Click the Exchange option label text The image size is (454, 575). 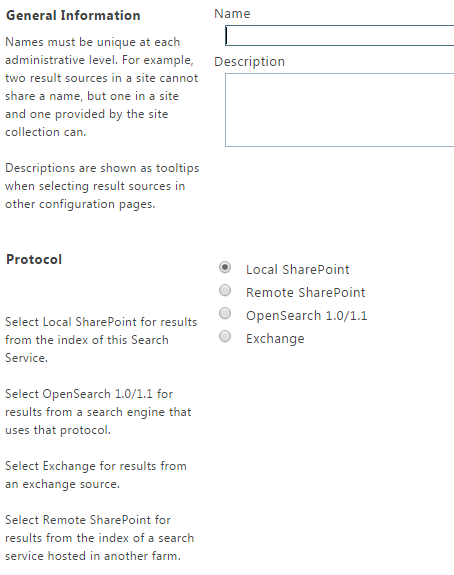275,339
